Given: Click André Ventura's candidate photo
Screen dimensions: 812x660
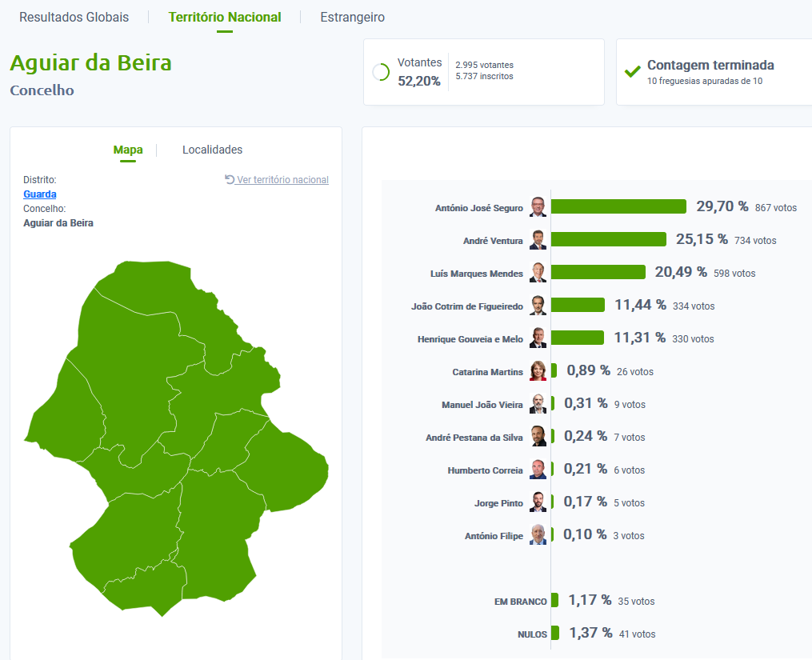Looking at the screenshot, I should click(x=538, y=240).
